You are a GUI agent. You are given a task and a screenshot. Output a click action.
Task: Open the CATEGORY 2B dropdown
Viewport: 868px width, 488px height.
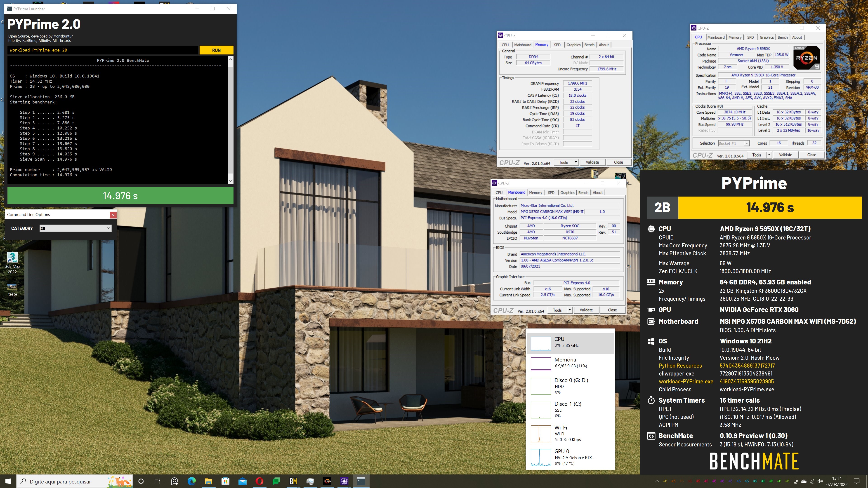pyautogui.click(x=75, y=228)
